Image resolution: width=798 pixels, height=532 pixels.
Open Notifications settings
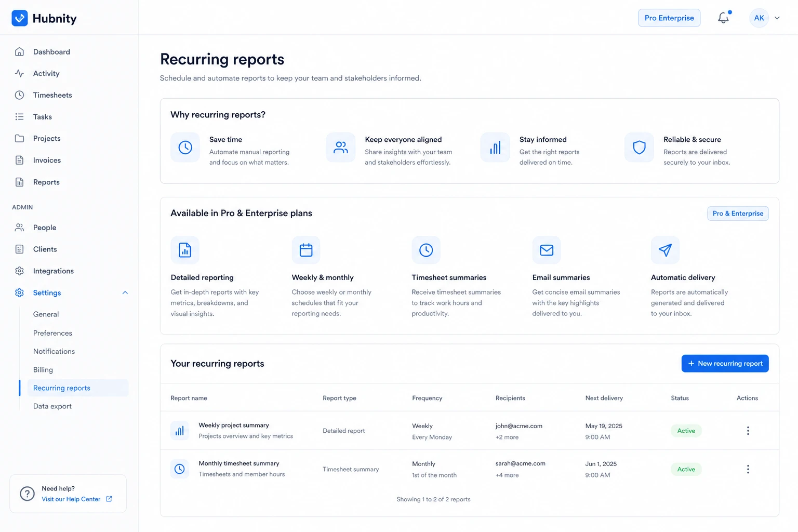point(54,352)
